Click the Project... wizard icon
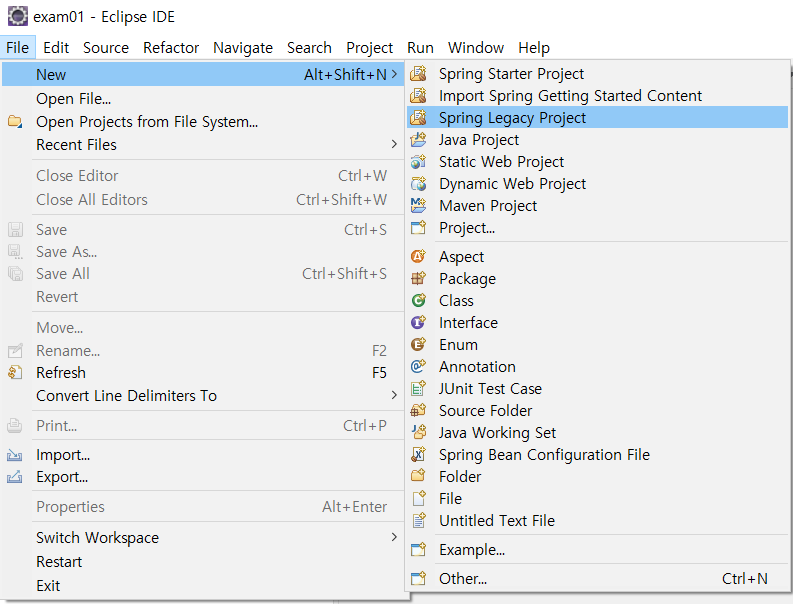The image size is (793, 604). (418, 228)
